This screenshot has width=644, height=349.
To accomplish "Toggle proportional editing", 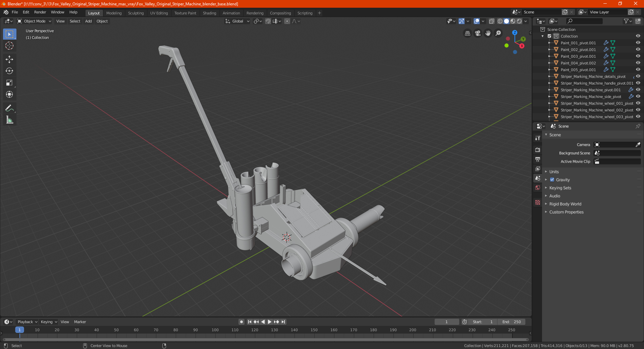I will point(287,21).
